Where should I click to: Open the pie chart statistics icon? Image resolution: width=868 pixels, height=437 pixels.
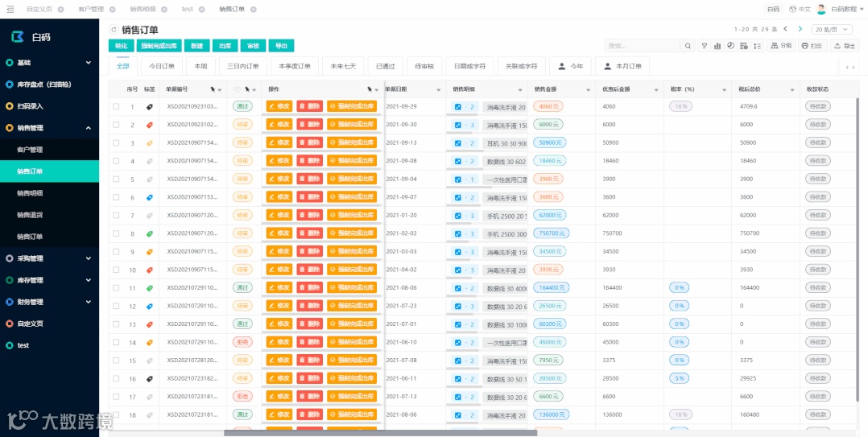[731, 46]
